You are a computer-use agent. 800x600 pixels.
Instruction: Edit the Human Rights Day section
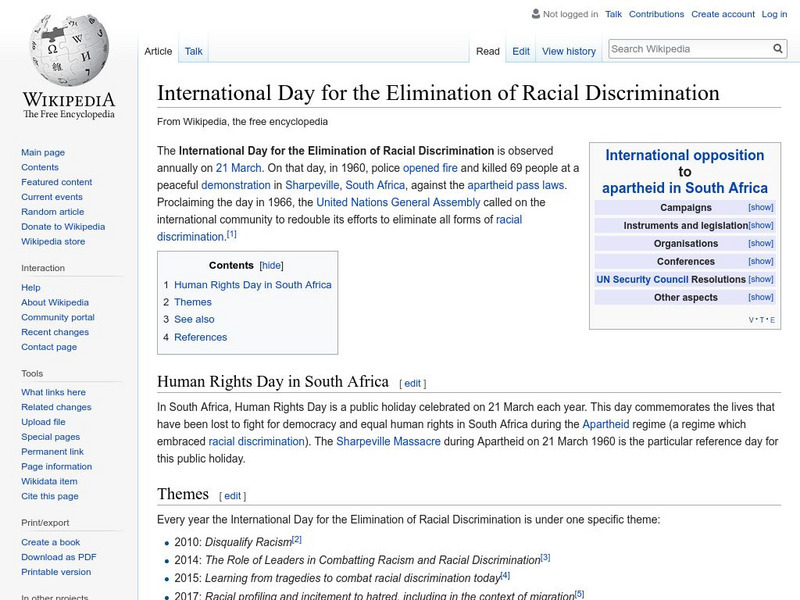pyautogui.click(x=413, y=383)
